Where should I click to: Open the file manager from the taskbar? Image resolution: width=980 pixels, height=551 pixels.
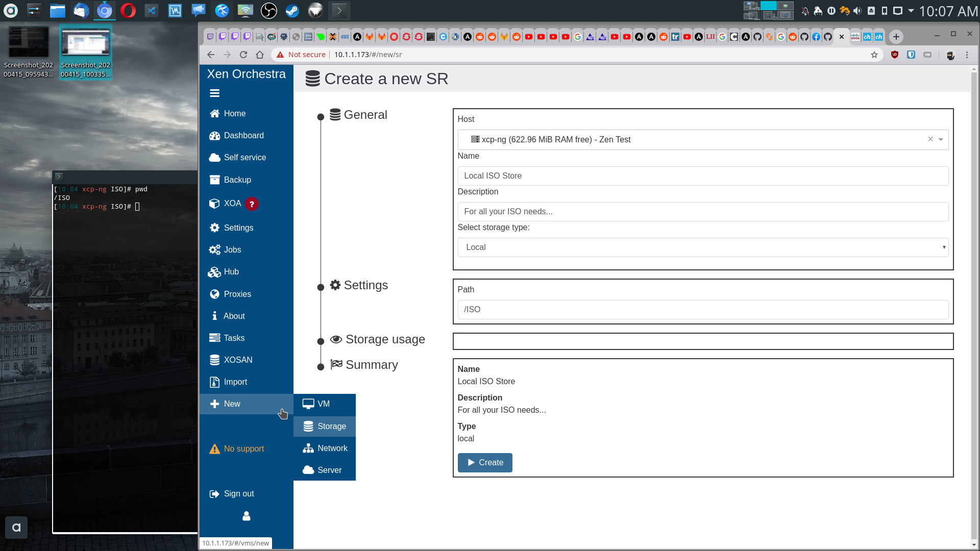point(58,10)
